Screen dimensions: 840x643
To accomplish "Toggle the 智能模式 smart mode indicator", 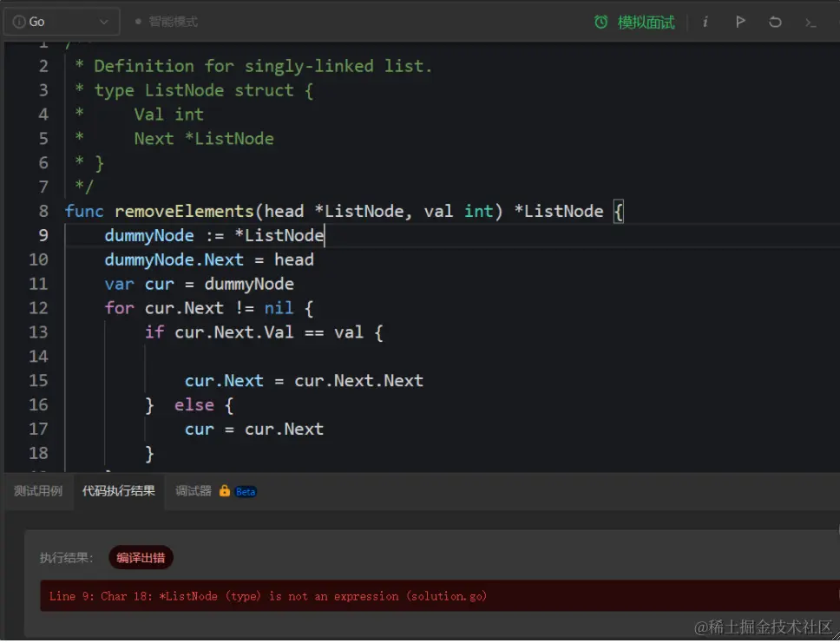I will (167, 22).
